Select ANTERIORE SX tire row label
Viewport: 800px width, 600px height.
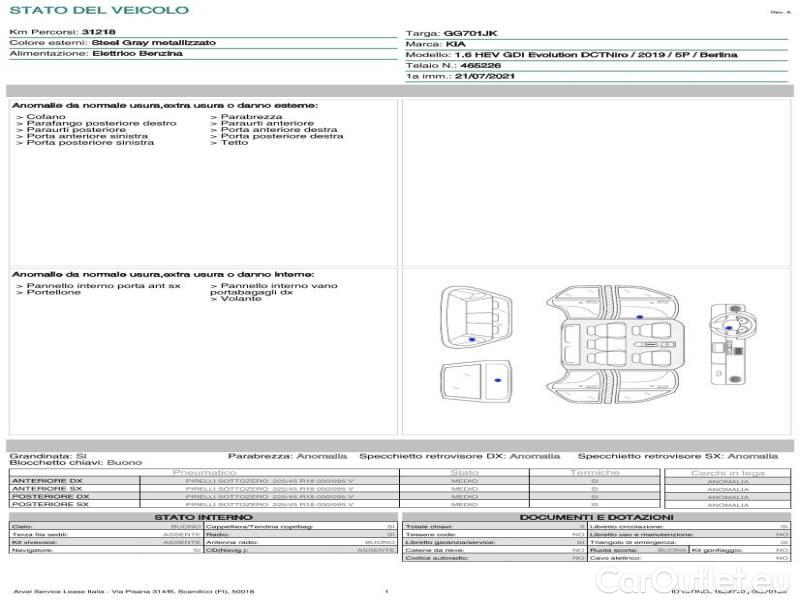47,488
